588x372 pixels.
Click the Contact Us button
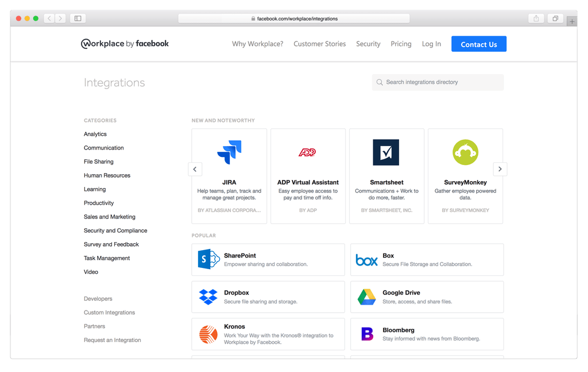(479, 44)
